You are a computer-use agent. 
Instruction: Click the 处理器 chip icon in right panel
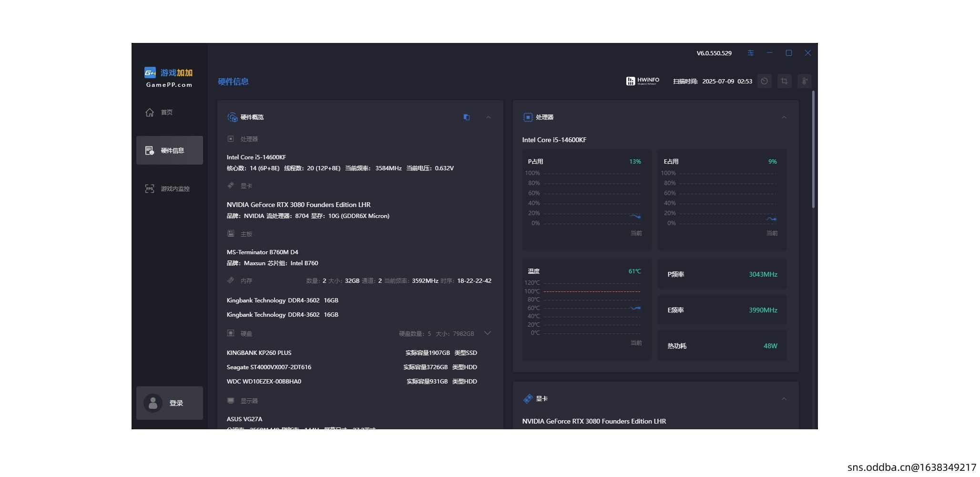pyautogui.click(x=528, y=117)
